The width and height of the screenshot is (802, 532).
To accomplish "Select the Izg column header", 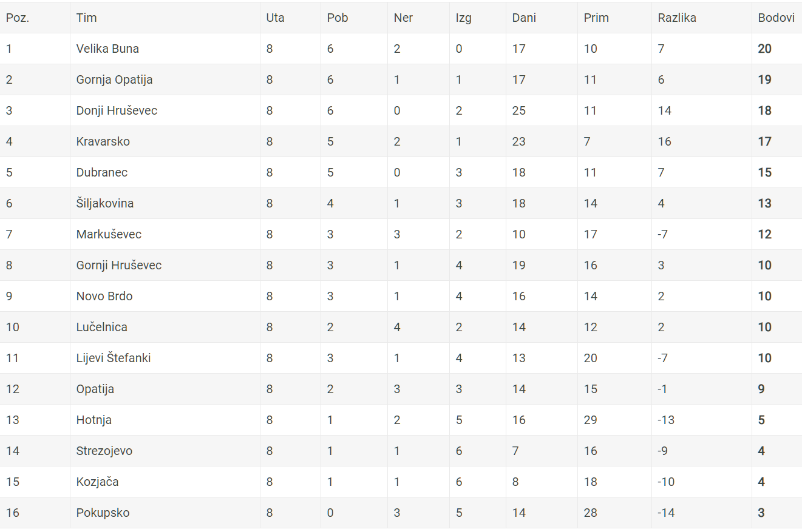I will pyautogui.click(x=463, y=18).
